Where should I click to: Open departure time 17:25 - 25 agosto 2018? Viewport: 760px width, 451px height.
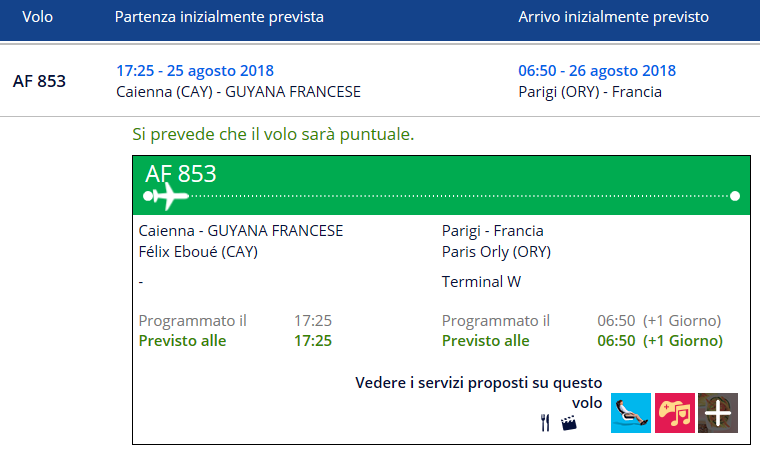tap(195, 71)
